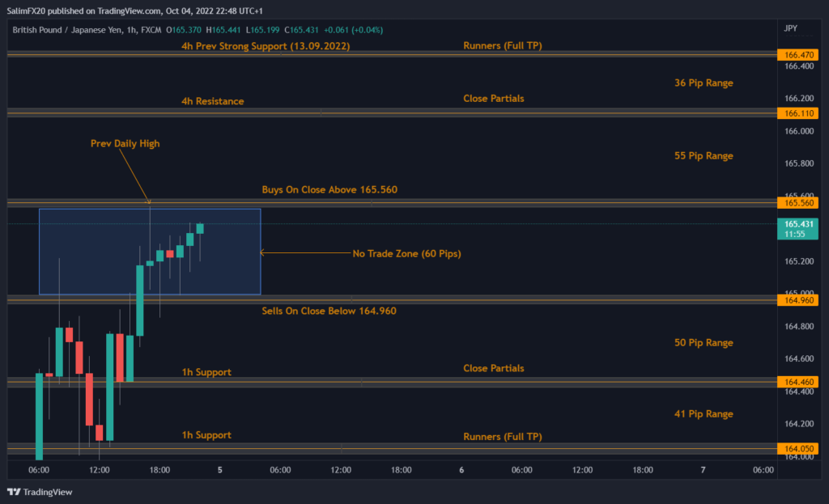This screenshot has width=829, height=504.
Task: Click the date marker 6 on time axis
Action: [x=461, y=469]
